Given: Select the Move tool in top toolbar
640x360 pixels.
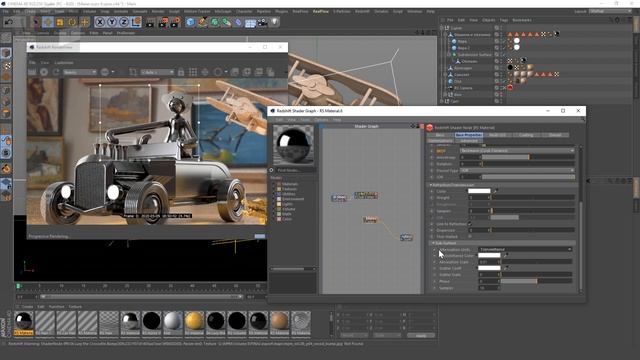Looking at the screenshot, I should point(48,22).
